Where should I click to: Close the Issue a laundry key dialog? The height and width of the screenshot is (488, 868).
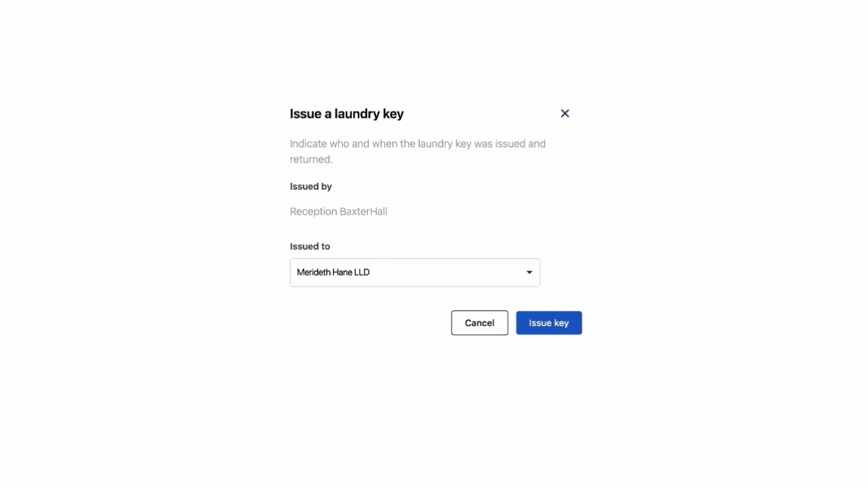pos(564,114)
